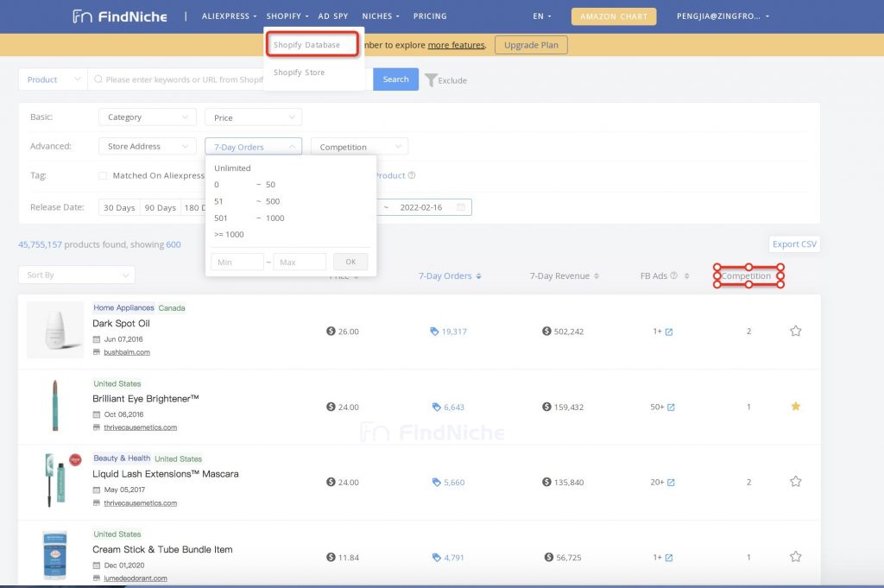The width and height of the screenshot is (884, 588).
Task: Click the AMAZON CHART button
Action: pos(614,16)
